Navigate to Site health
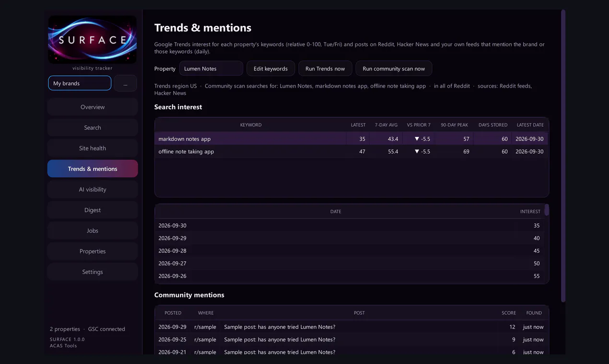The image size is (609, 364). point(93,148)
